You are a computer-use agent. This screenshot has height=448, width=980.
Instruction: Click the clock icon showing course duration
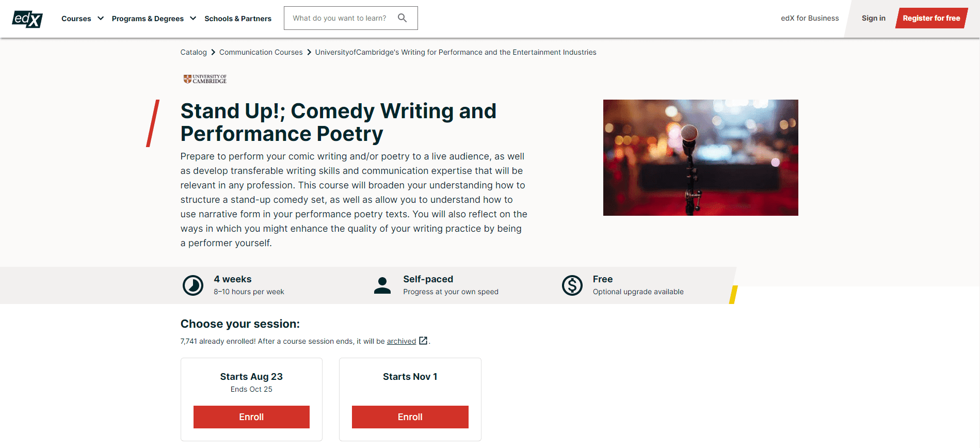point(193,285)
